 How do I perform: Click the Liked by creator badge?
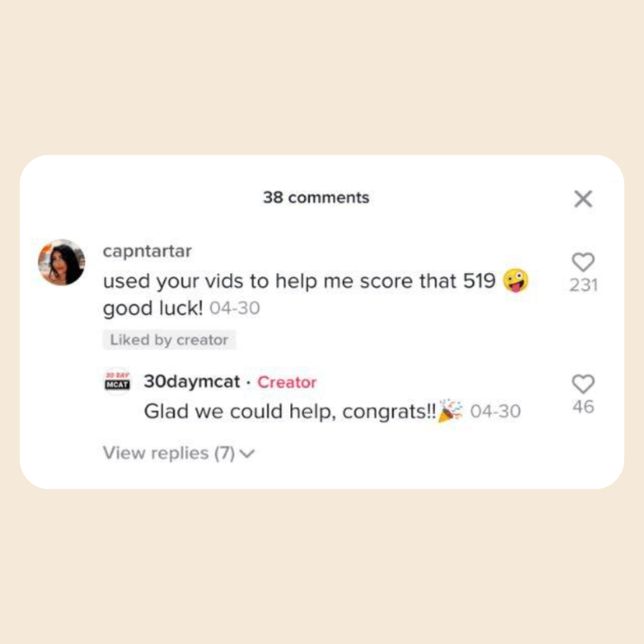coord(169,340)
